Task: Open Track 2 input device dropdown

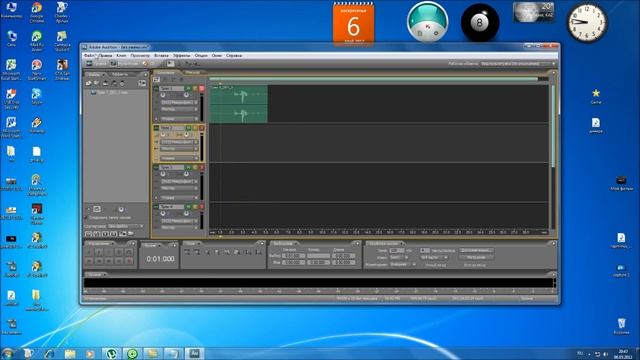Action: (179, 142)
